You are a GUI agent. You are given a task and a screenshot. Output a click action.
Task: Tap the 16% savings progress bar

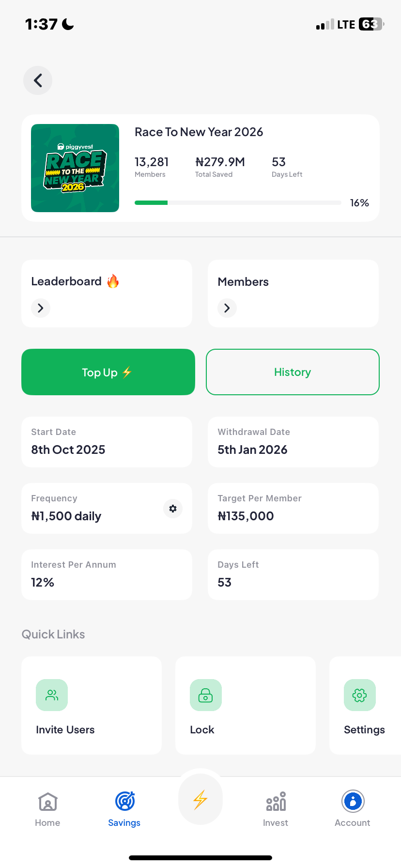pos(238,202)
